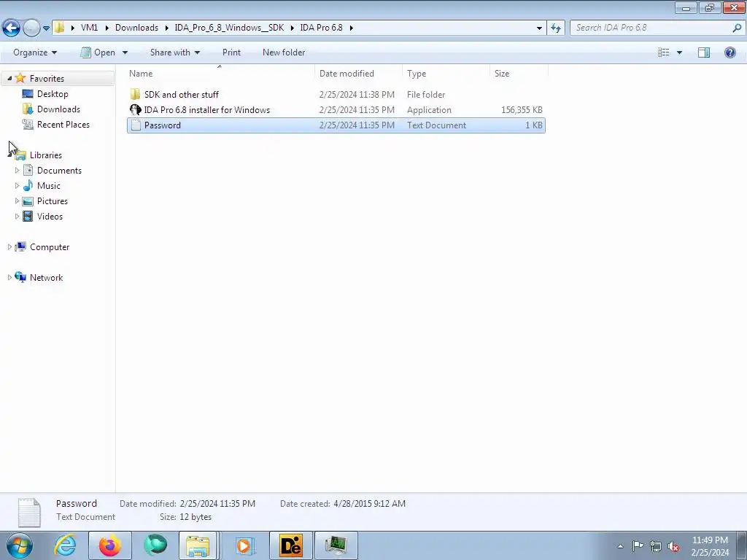
Task: Select the Videos library
Action: (50, 216)
